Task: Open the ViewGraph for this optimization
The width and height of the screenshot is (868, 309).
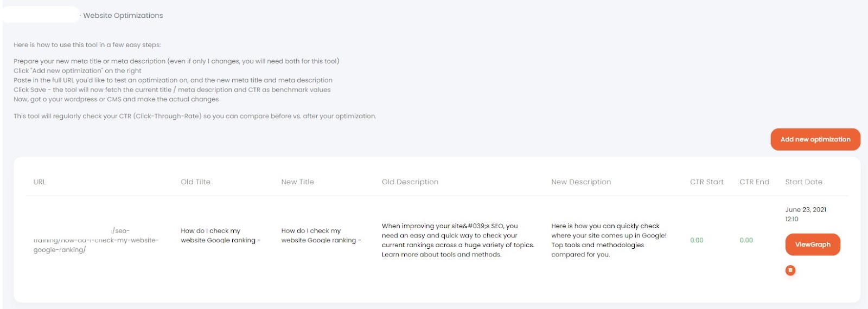Action: click(x=813, y=244)
